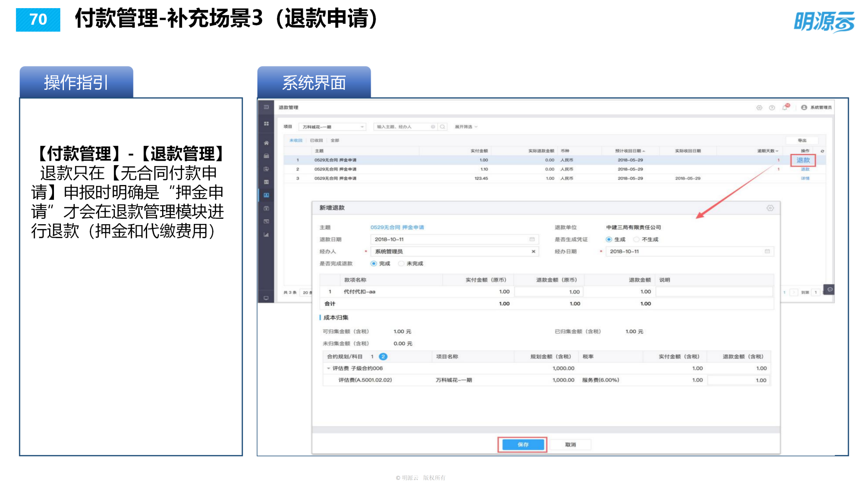This screenshot has width=868, height=487.
Task: Open the settings gear icon in top bar
Action: click(x=759, y=107)
